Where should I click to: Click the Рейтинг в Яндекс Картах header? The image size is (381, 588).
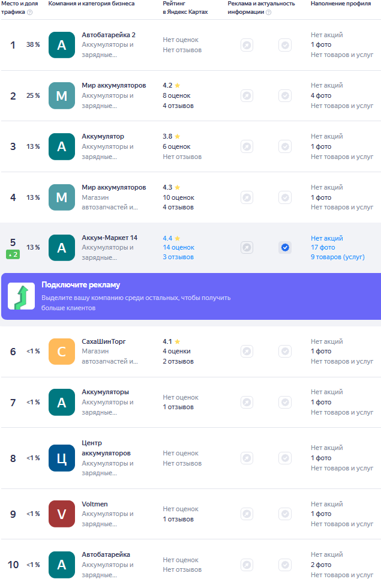(185, 7)
